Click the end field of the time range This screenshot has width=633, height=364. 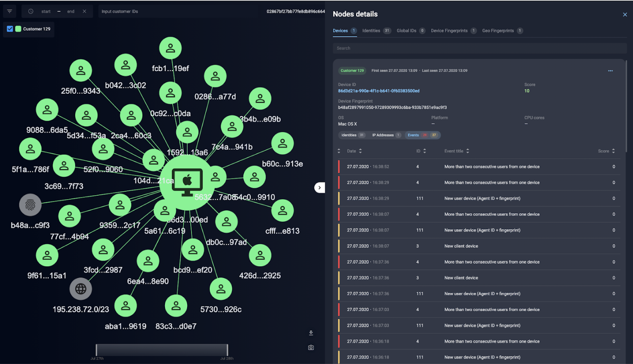71,11
